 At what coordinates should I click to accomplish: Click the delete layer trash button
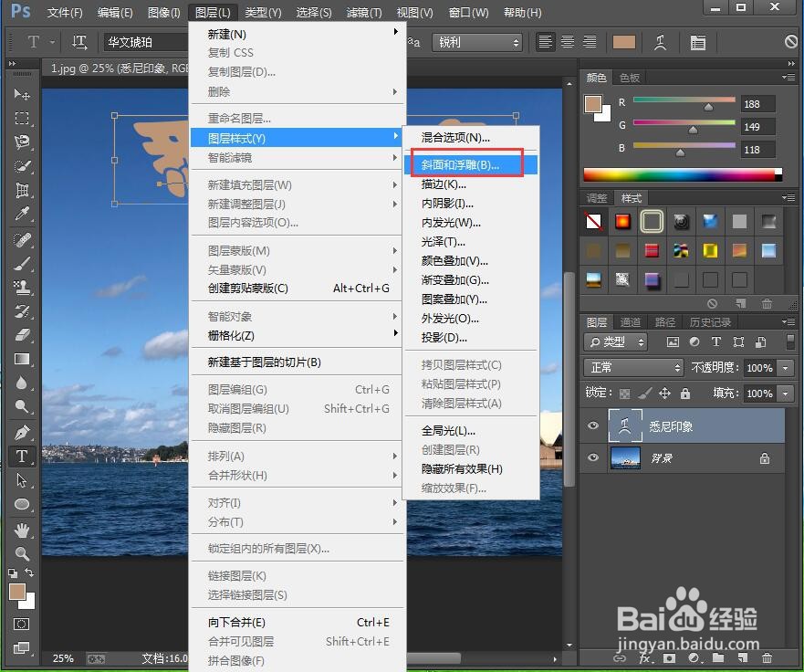(x=767, y=657)
